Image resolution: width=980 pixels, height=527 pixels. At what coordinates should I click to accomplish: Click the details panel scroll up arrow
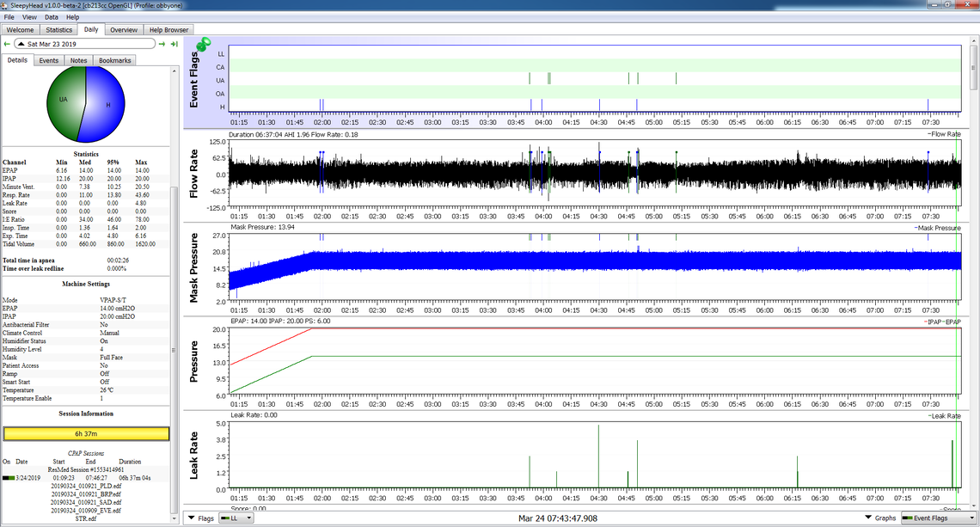pos(175,71)
